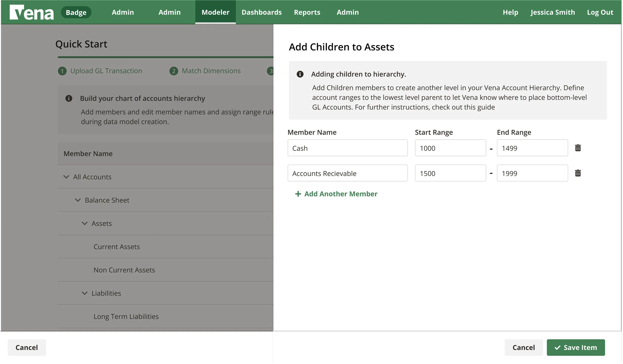
Task: Click the Start Range field containing 1000
Action: (450, 148)
